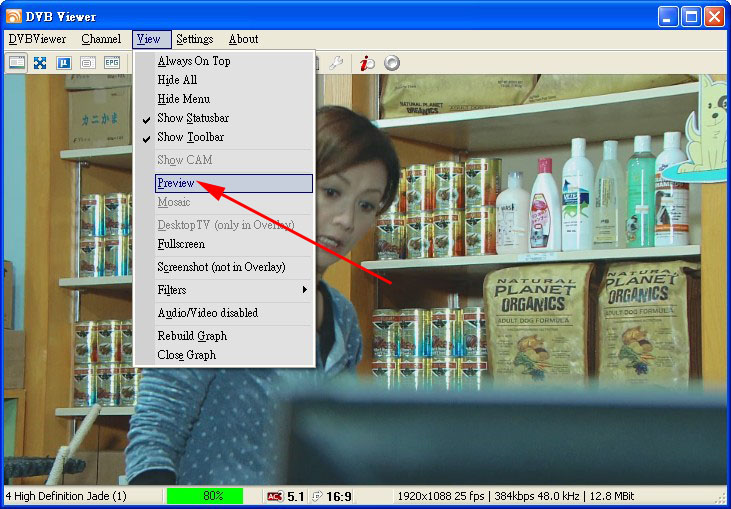Click the round gray record toolbar icon
731x509 pixels.
coord(392,62)
